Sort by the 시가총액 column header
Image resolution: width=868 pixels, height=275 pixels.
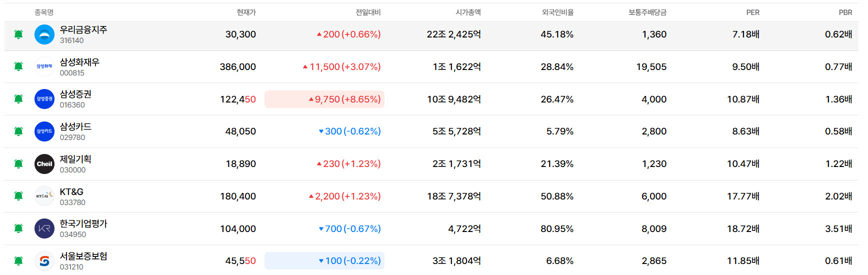468,12
